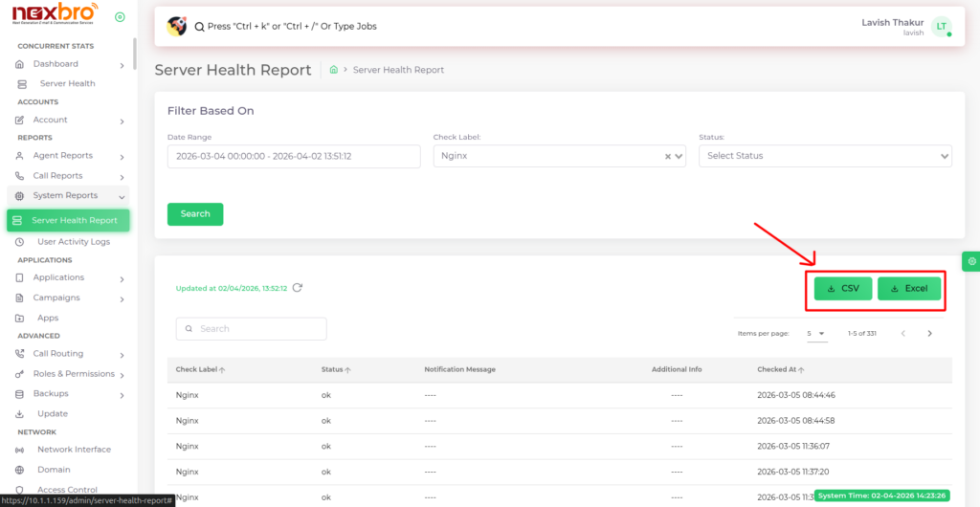
Task: Click the refresh icon beside Updated timestamp
Action: (298, 288)
